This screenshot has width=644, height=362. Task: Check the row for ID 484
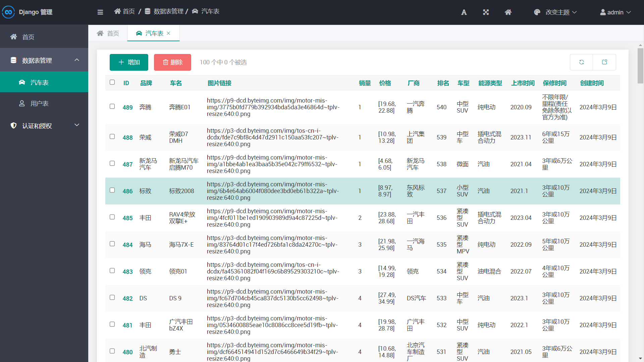112,244
